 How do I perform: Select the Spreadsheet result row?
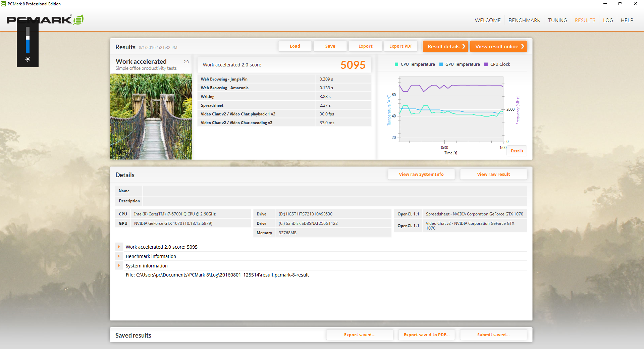pyautogui.click(x=284, y=105)
